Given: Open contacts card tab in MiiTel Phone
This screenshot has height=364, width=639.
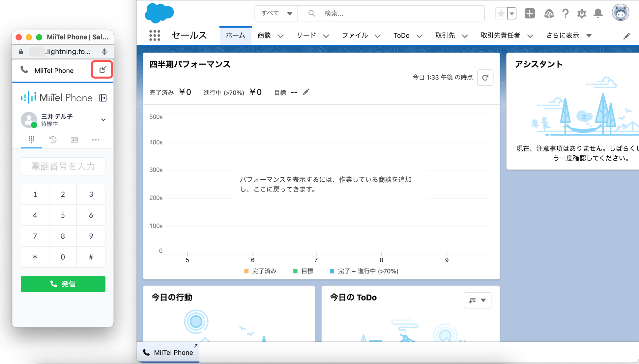Looking at the screenshot, I should click(74, 140).
